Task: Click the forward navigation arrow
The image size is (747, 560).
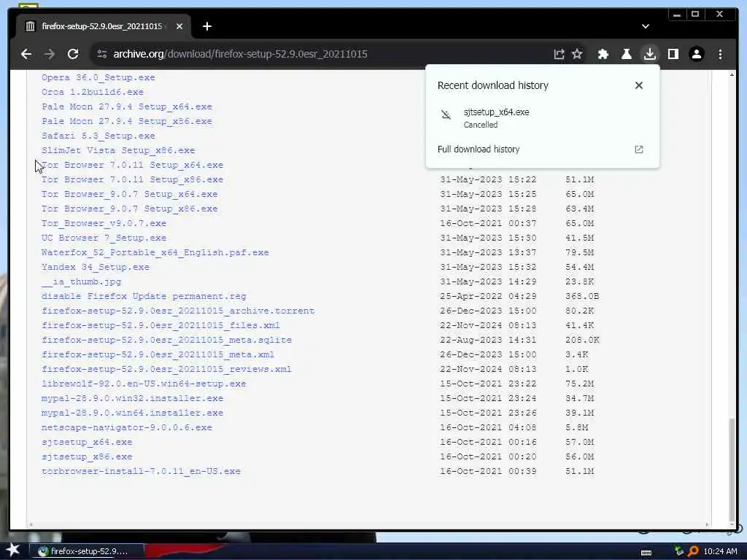Action: tap(50, 54)
